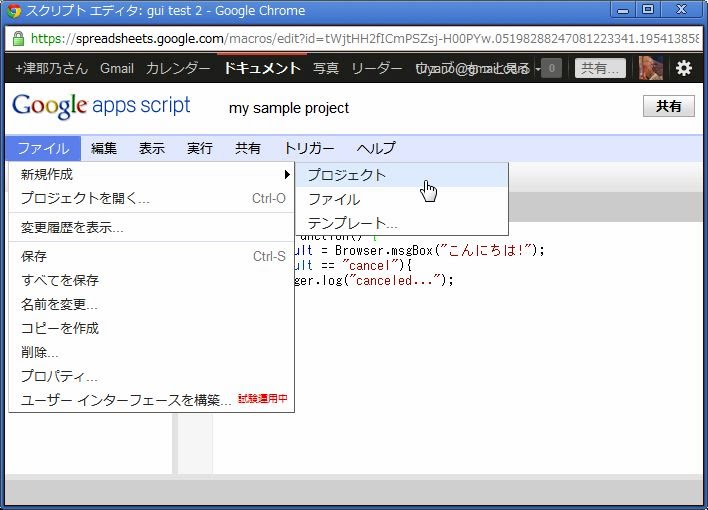The height and width of the screenshot is (510, 708).
Task: Open 変更履歴を表示... from File menu
Action: pos(72,227)
